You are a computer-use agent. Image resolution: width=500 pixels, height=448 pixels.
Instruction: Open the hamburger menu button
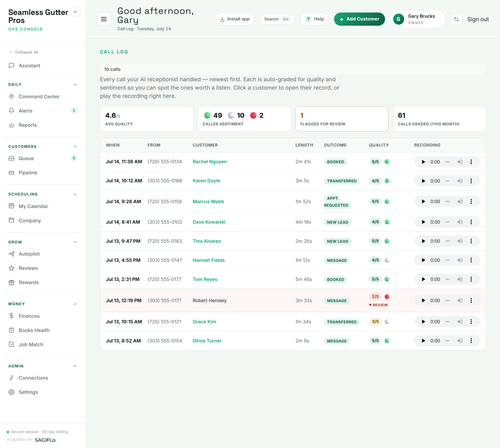[104, 19]
